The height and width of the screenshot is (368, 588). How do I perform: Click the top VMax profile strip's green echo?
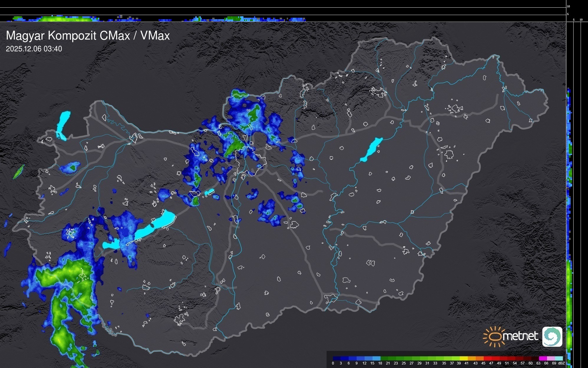pyautogui.click(x=59, y=19)
